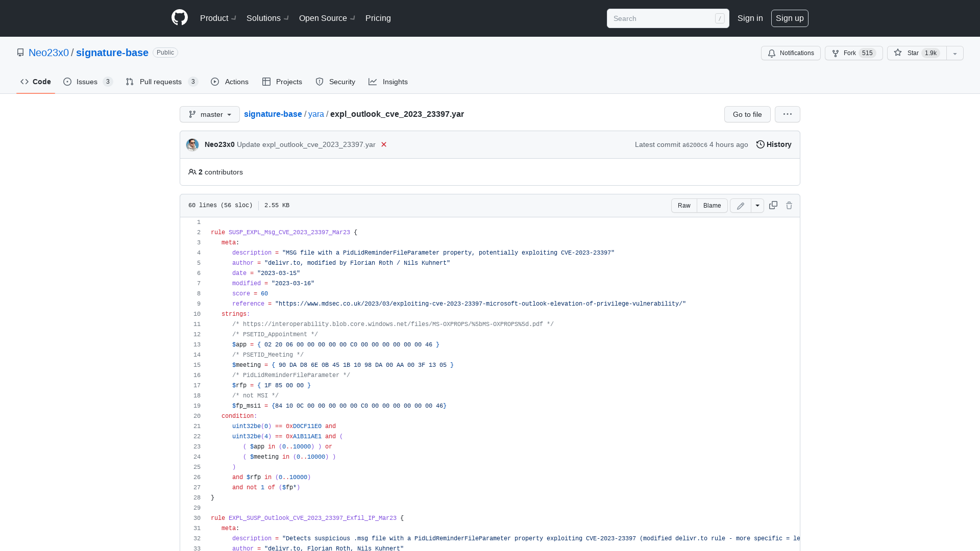Screen dimensions: 980x551
Task: Click the mdsec.co.uk reference URL string
Action: pyautogui.click(x=480, y=304)
